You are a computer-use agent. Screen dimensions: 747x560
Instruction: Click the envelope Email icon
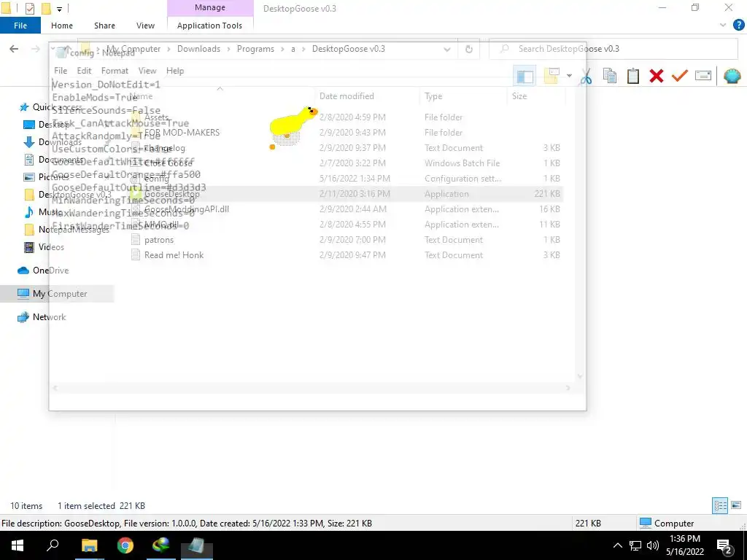pyautogui.click(x=703, y=76)
